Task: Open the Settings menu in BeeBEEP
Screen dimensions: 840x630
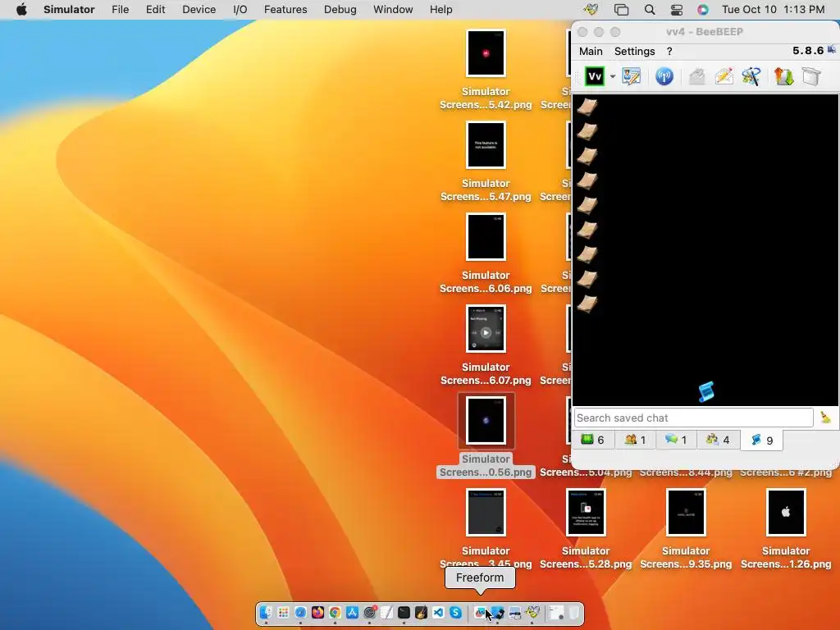Action: [634, 52]
